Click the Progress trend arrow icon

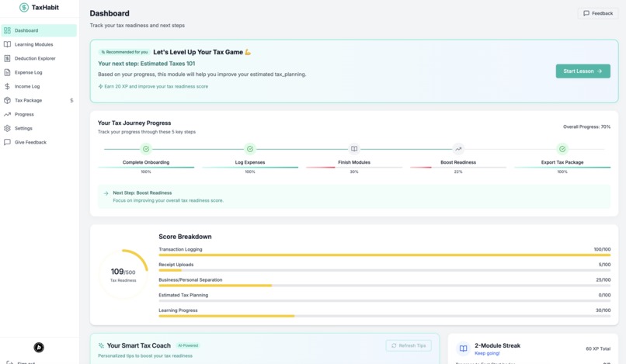(7, 114)
